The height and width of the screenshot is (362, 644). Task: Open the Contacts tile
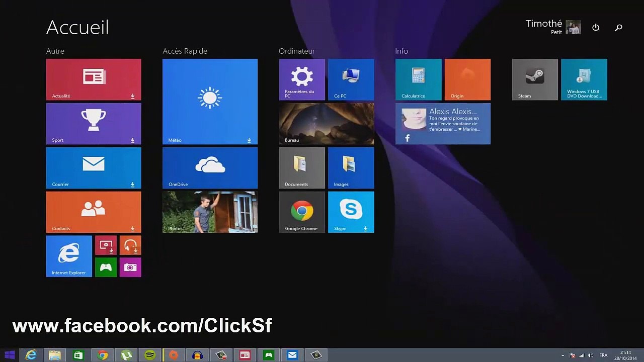94,212
